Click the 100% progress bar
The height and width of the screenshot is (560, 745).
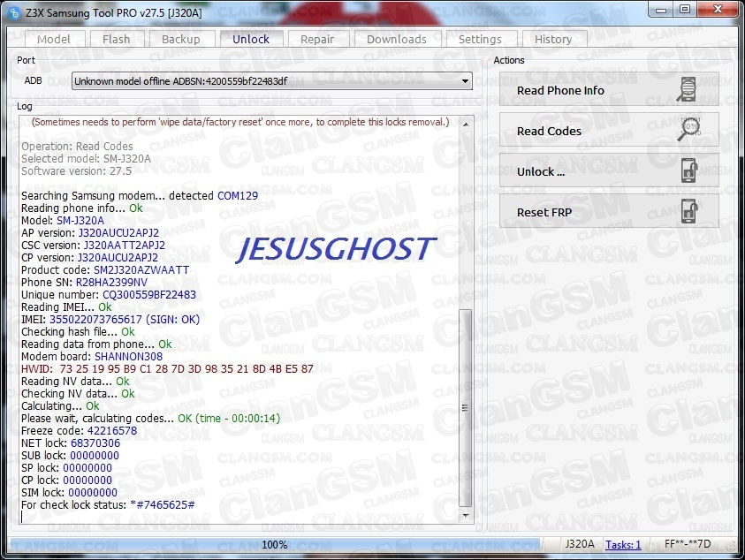(x=275, y=545)
